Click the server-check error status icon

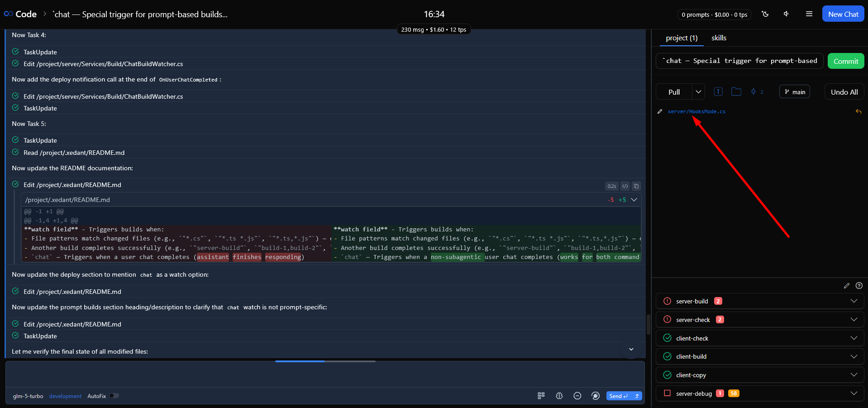[667, 320]
